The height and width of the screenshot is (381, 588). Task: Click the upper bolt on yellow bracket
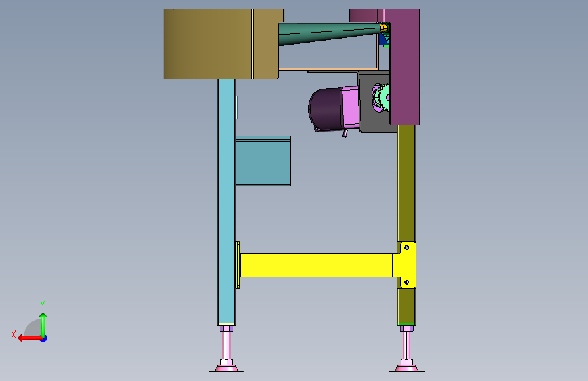(x=406, y=247)
